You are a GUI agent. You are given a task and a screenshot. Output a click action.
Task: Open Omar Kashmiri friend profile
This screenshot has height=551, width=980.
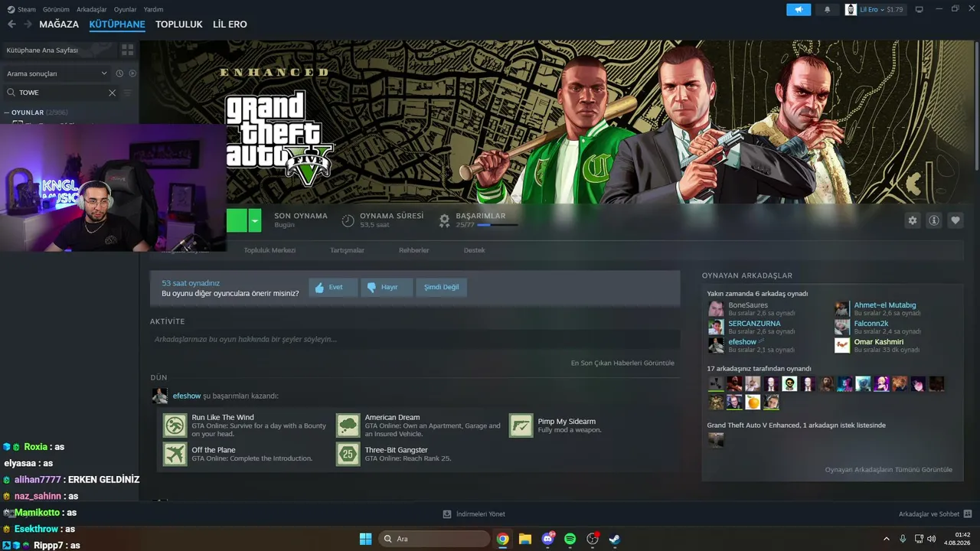tap(879, 342)
